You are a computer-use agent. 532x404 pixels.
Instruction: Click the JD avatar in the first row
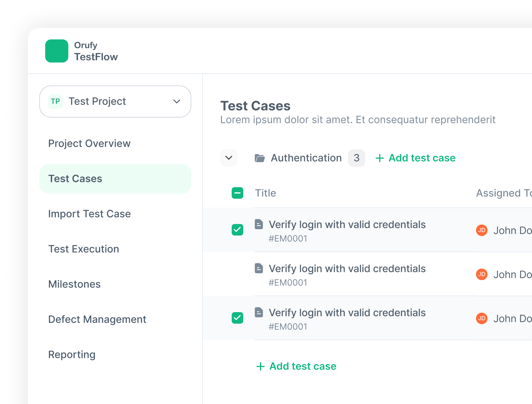point(482,230)
